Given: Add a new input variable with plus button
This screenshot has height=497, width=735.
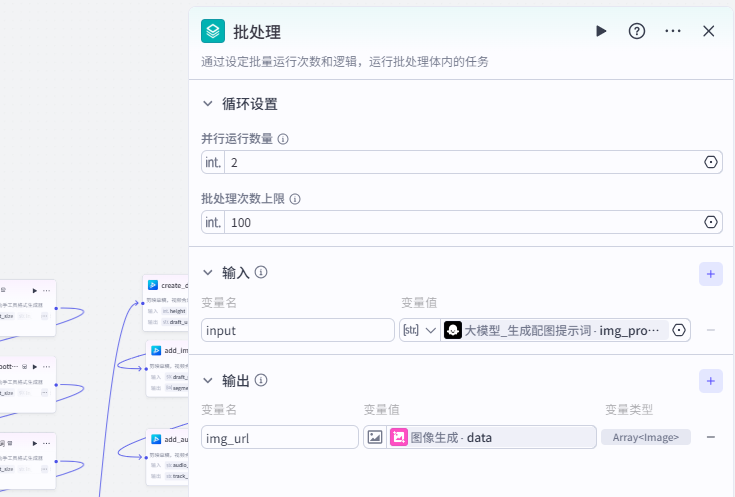Looking at the screenshot, I should [x=711, y=273].
